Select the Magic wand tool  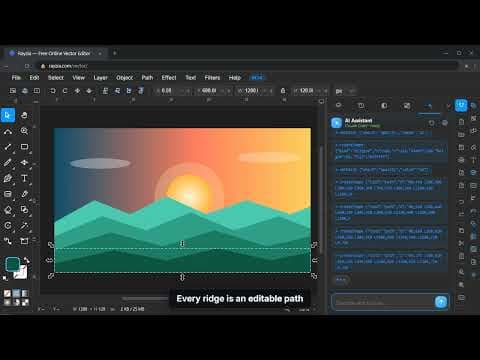tap(24, 225)
